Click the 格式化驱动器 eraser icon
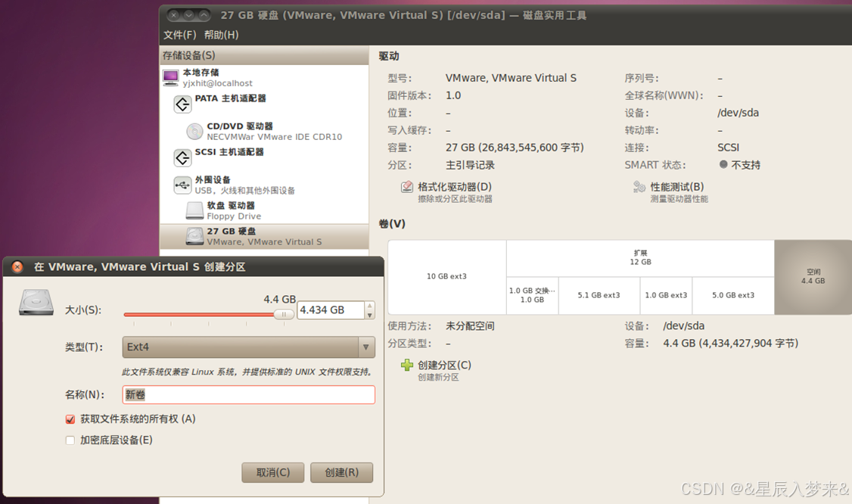Screen dimensions: 852x504 [407, 187]
